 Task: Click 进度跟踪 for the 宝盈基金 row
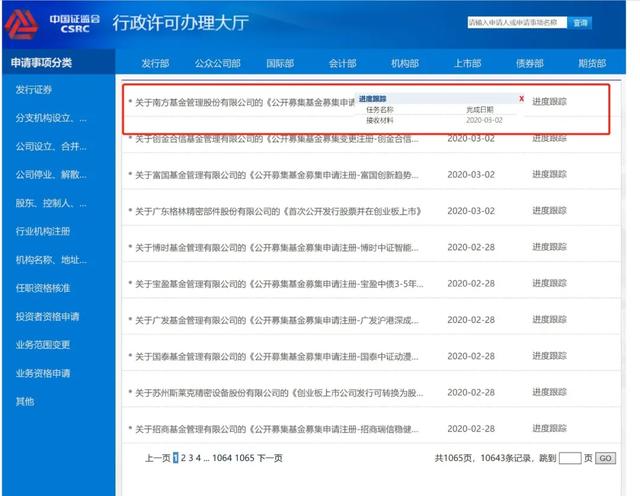(x=549, y=283)
